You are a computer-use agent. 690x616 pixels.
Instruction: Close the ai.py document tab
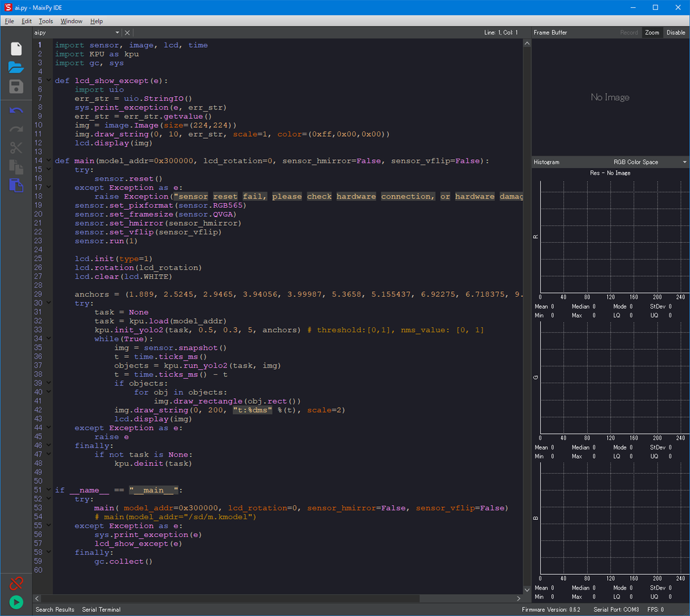click(x=127, y=33)
